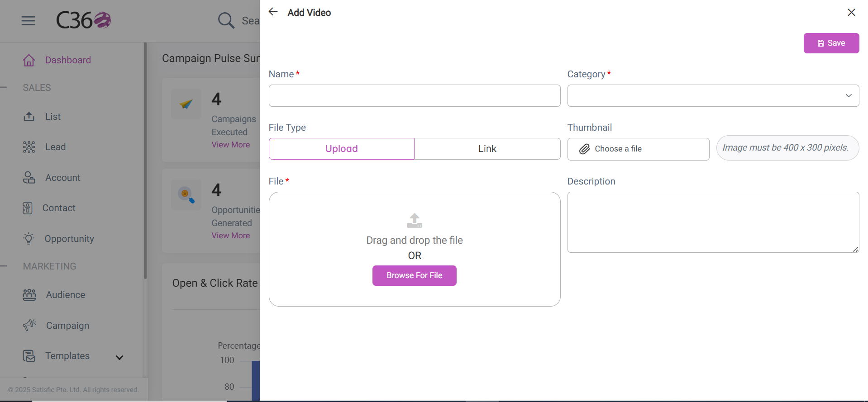Screen dimensions: 868x402
Task: Click the Templates icon in the sidebar
Action: [x=29, y=356]
